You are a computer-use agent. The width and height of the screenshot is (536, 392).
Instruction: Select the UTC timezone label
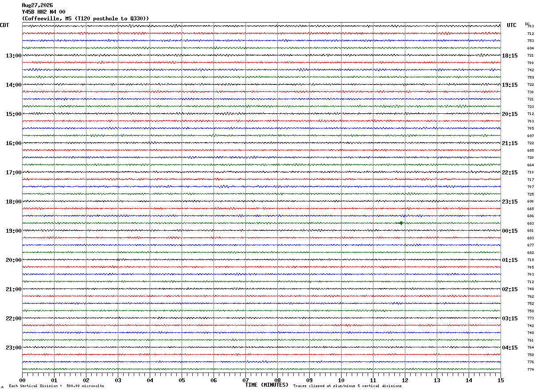(512, 25)
